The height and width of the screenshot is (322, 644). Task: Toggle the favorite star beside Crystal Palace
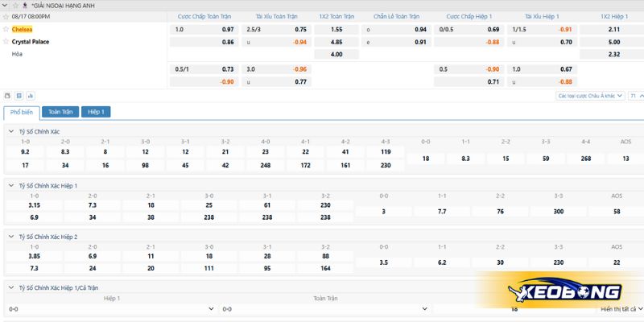(6, 42)
